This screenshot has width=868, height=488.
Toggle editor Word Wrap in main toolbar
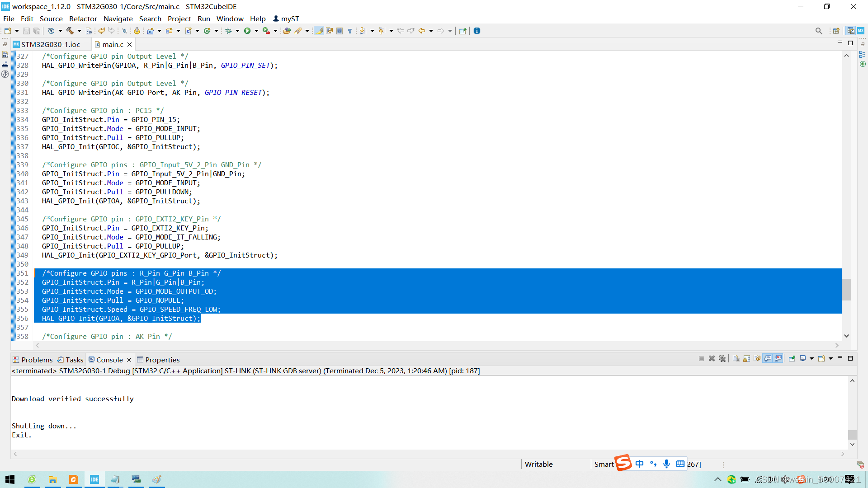pos(329,31)
